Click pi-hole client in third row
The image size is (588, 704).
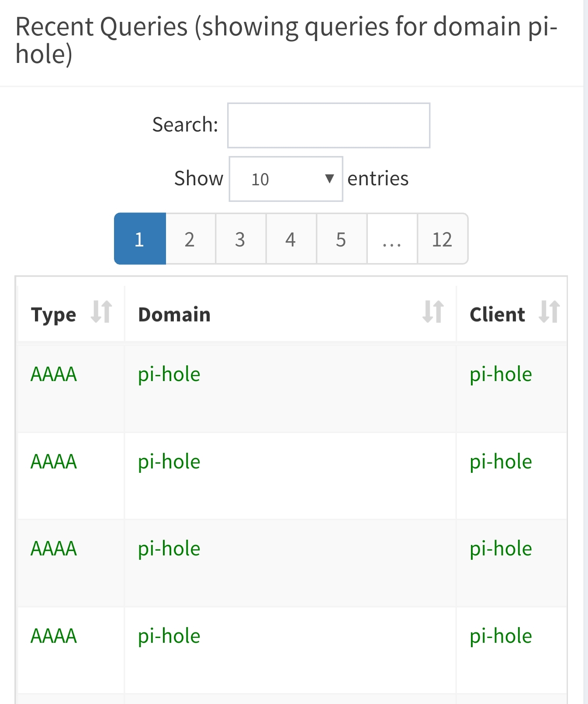[501, 549]
